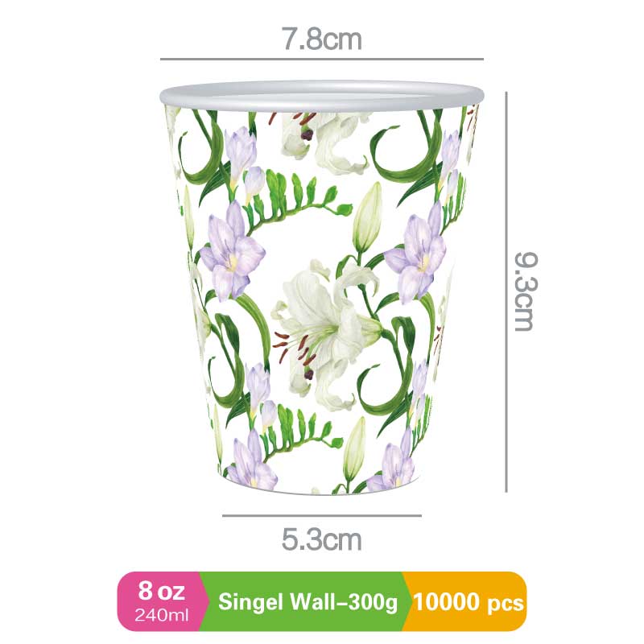644x644 pixels.
Task: Click the purple freesia at cup bottom left
Action: point(251,462)
